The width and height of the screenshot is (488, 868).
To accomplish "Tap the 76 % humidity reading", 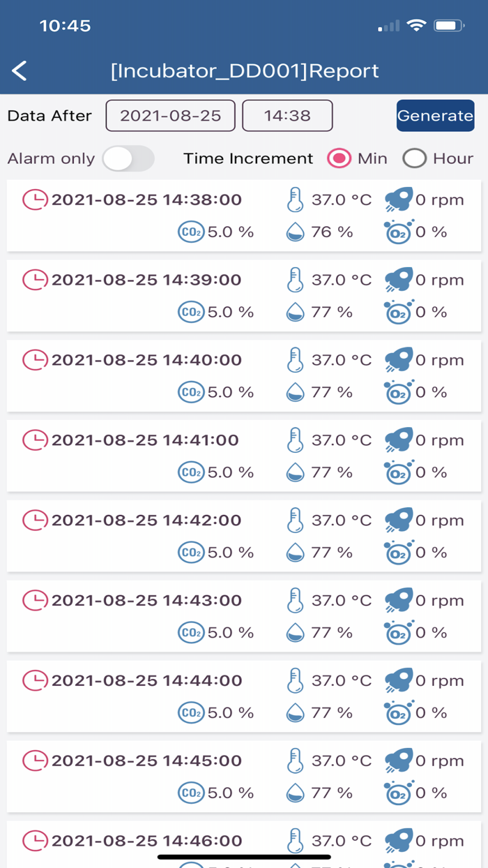I will click(x=332, y=232).
